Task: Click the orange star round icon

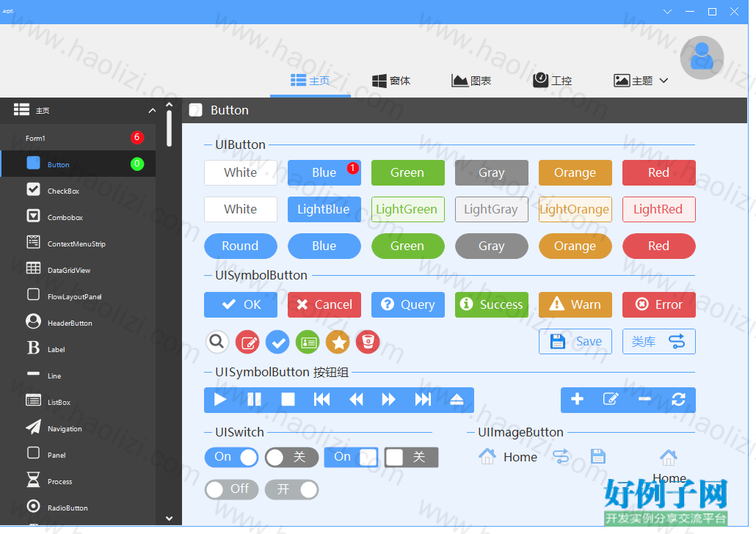Action: click(338, 342)
